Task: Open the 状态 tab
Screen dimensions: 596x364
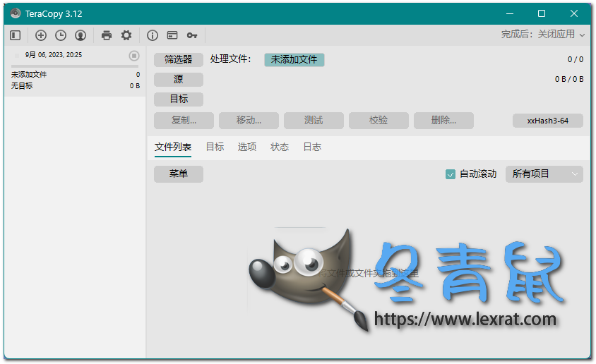Action: [280, 147]
